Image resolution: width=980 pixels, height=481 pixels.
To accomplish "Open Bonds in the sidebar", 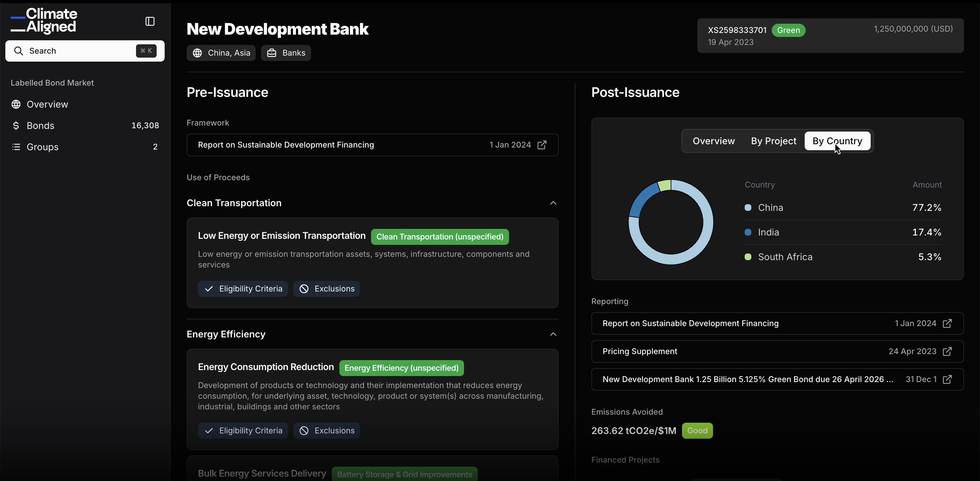I will tap(85, 126).
